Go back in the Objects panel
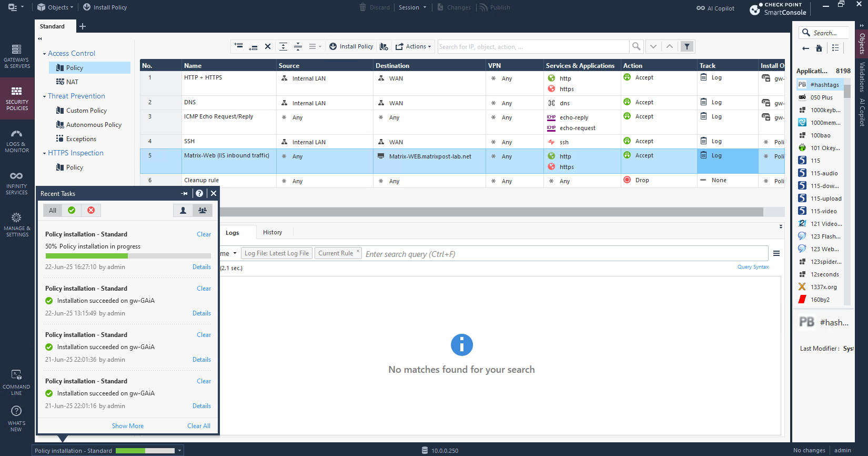 805,48
